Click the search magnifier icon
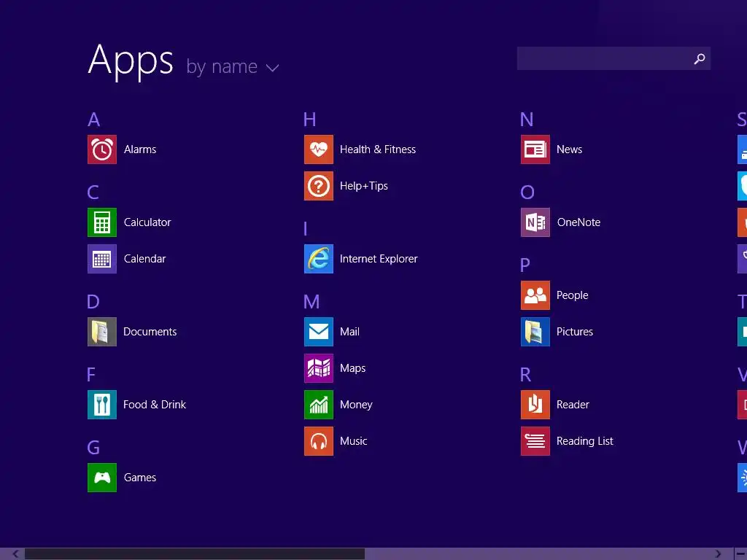 700,58
